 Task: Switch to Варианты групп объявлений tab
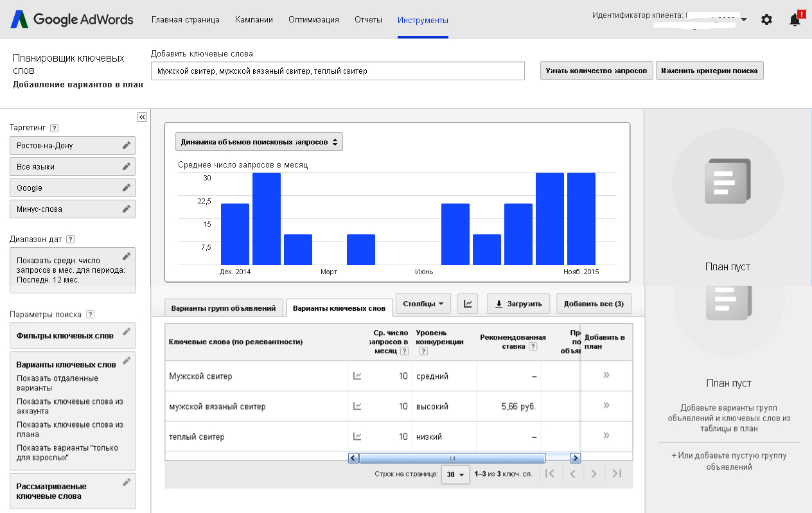(x=224, y=308)
